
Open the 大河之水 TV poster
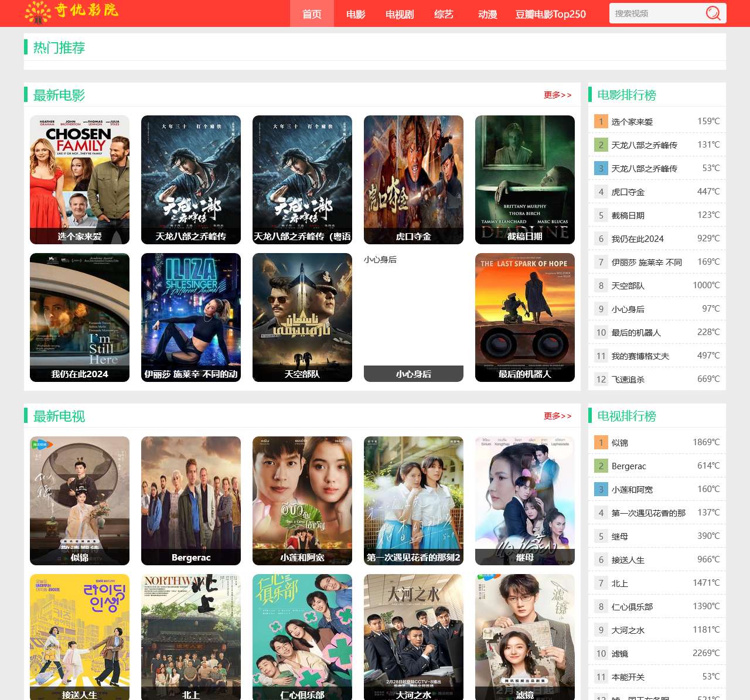click(414, 637)
